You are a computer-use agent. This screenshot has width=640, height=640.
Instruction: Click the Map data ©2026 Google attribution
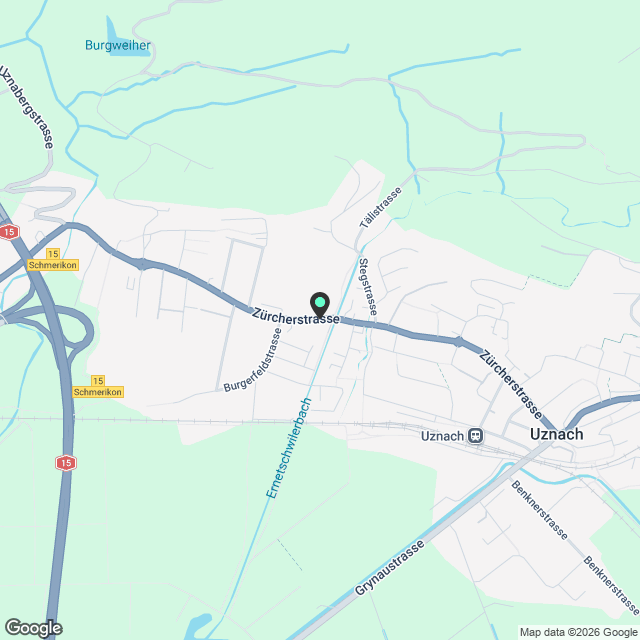(578, 632)
